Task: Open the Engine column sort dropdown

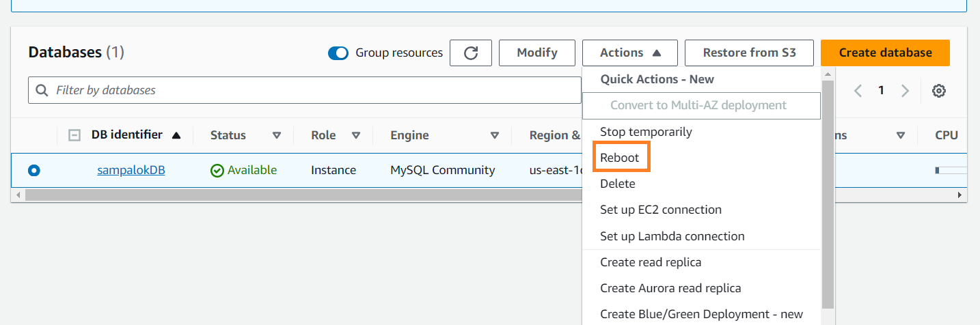Action: click(x=495, y=135)
